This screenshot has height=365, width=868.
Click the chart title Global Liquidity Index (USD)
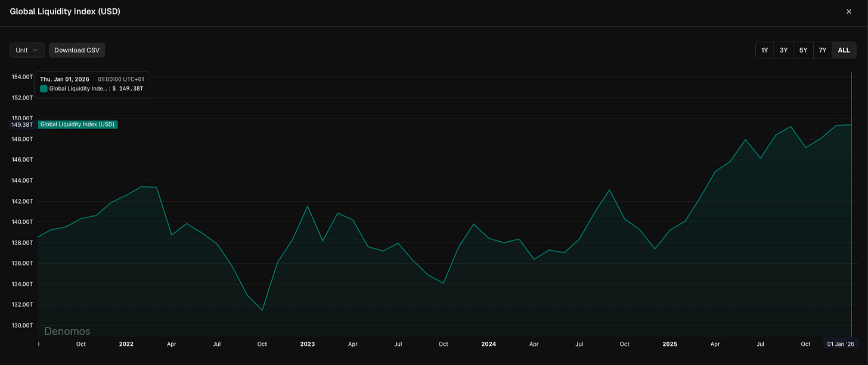tap(65, 11)
